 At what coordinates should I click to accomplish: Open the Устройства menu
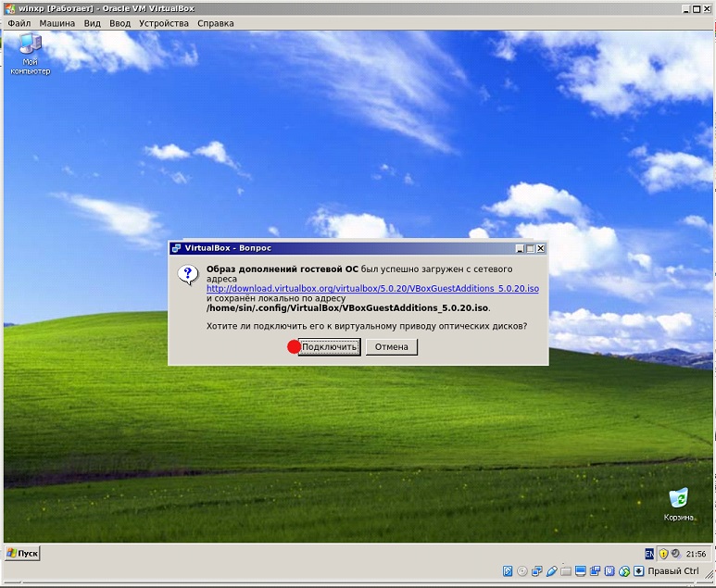(x=164, y=23)
